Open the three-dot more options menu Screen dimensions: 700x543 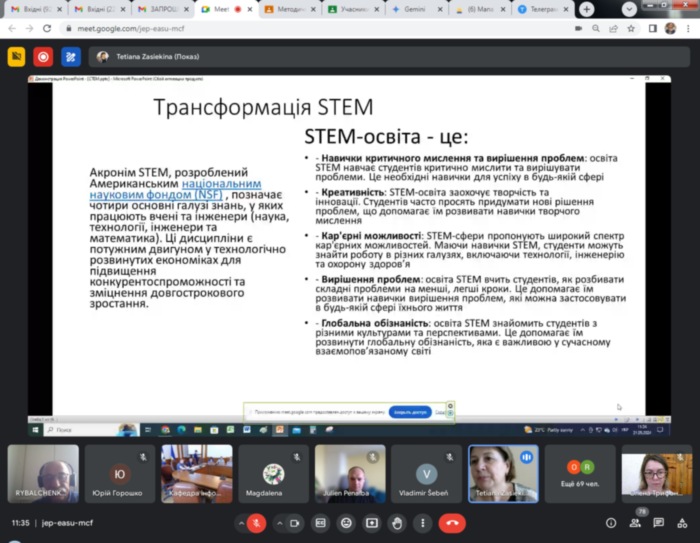click(424, 522)
